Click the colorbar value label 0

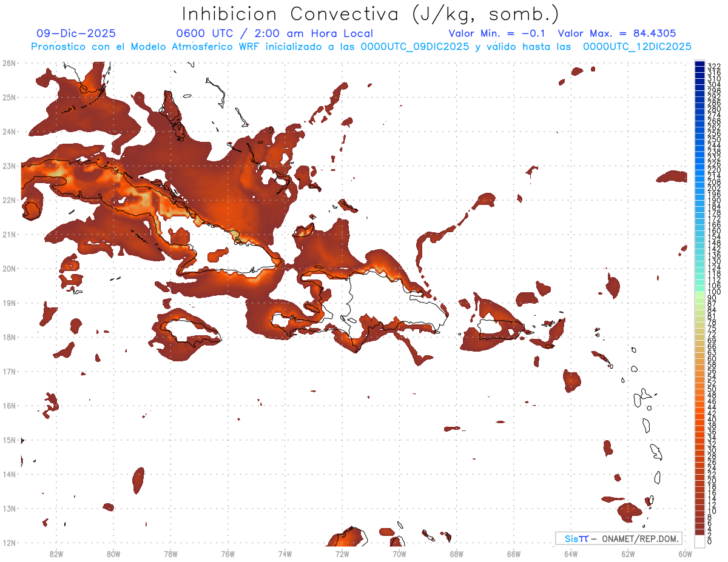coord(710,541)
